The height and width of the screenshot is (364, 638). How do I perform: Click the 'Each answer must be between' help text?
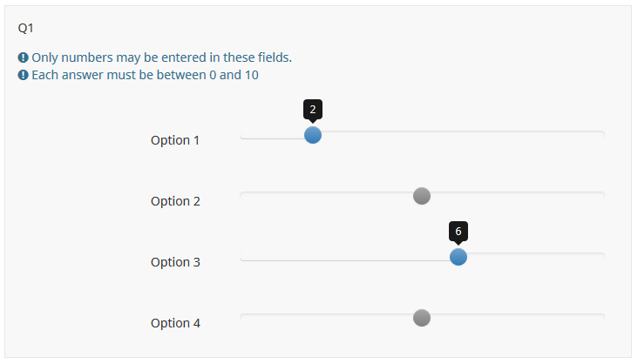[146, 75]
